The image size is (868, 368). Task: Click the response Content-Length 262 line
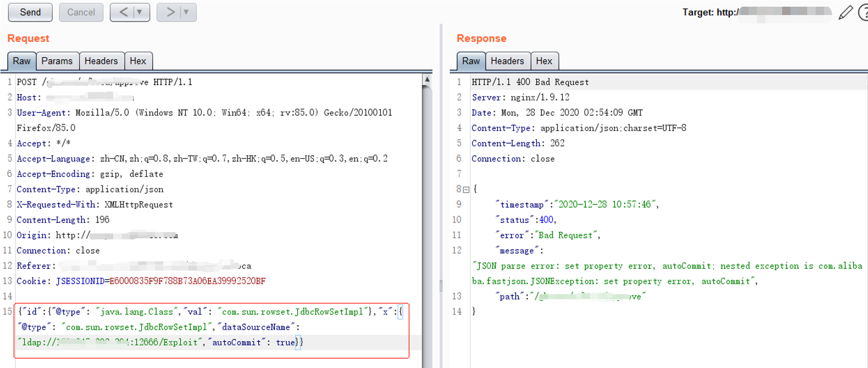click(x=518, y=143)
